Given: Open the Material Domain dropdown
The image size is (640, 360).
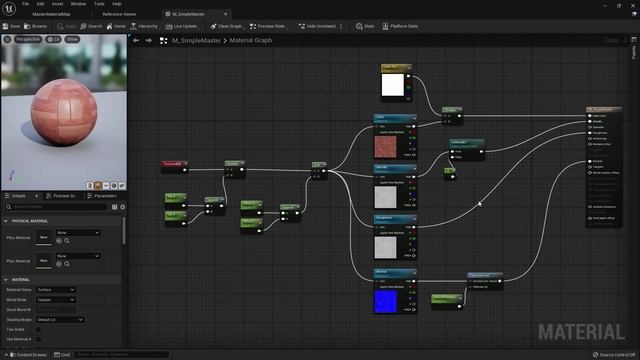Looking at the screenshot, I should point(56,290).
